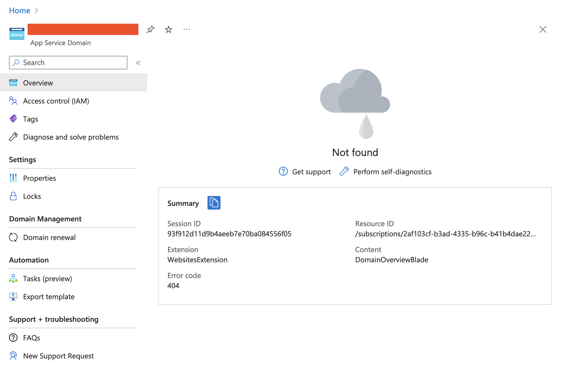Screen dimensions: 561x392
Task: Click the Diagnose wrench icon in sidebar
Action: pyautogui.click(x=13, y=137)
